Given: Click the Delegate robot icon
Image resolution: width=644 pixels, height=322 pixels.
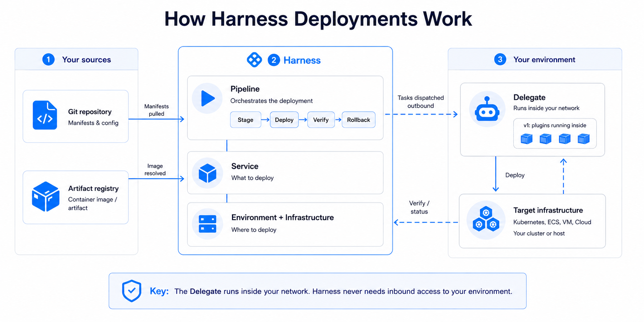Looking at the screenshot, I should click(x=487, y=109).
